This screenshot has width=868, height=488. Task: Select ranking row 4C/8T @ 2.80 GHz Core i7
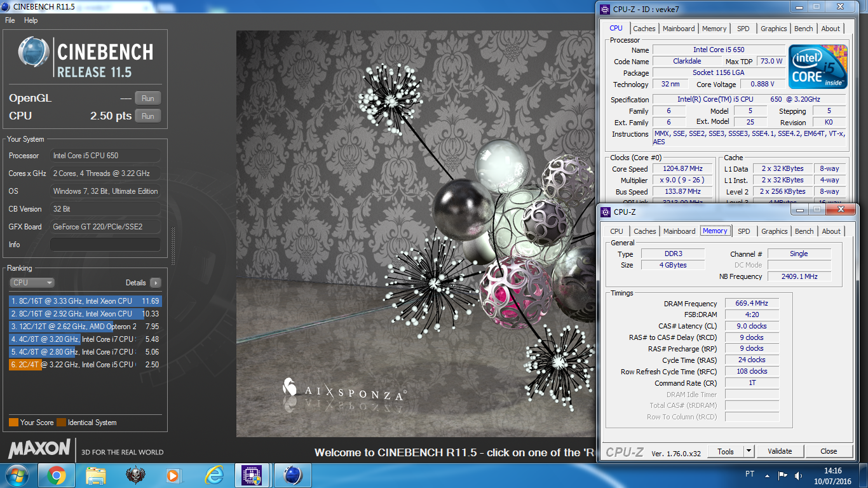click(x=85, y=352)
